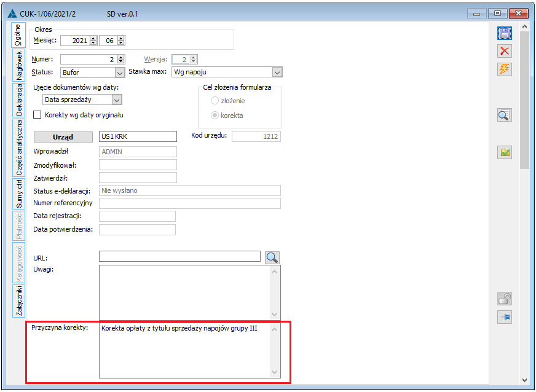The height and width of the screenshot is (392, 536).
Task: Click into the URL input field
Action: pos(180,256)
